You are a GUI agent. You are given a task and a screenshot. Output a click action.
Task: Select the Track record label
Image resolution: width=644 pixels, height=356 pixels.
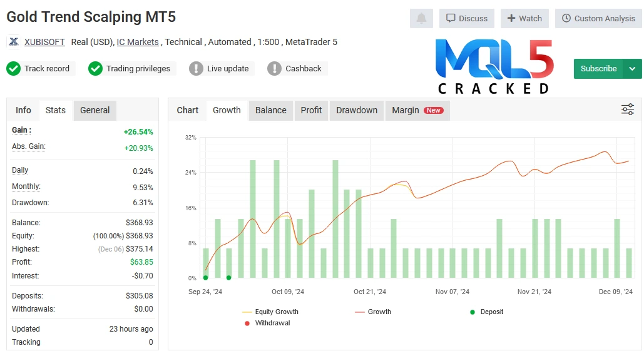pyautogui.click(x=47, y=69)
